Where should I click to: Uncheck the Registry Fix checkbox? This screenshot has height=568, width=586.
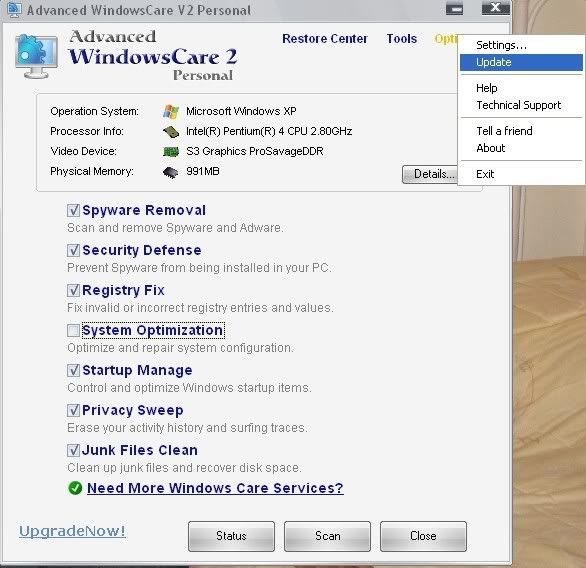pyautogui.click(x=73, y=290)
